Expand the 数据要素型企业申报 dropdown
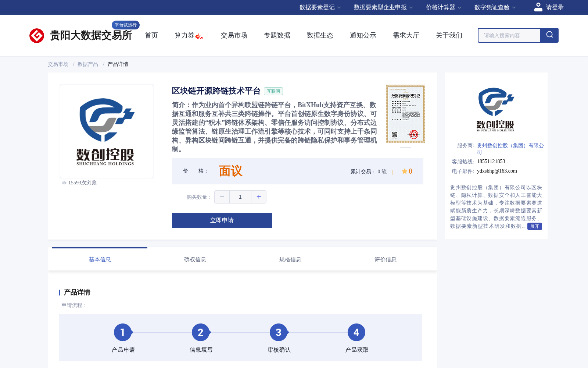This screenshot has height=368, width=588. [x=383, y=7]
